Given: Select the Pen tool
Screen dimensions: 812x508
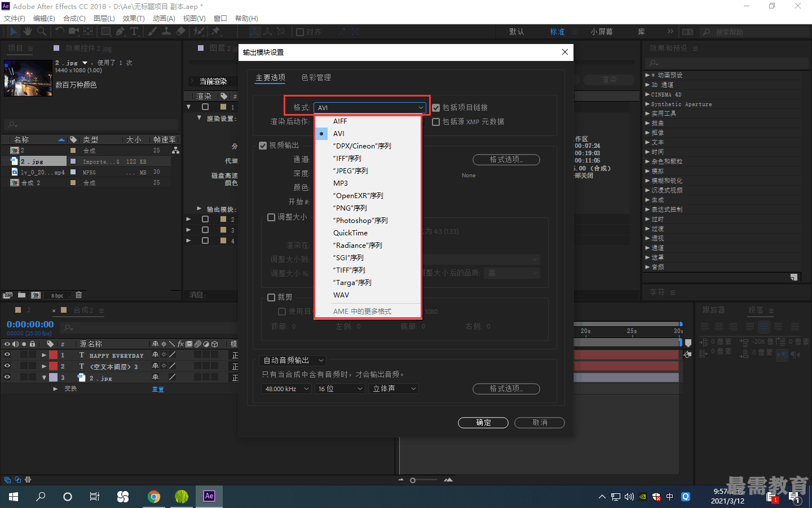Looking at the screenshot, I should [120, 32].
